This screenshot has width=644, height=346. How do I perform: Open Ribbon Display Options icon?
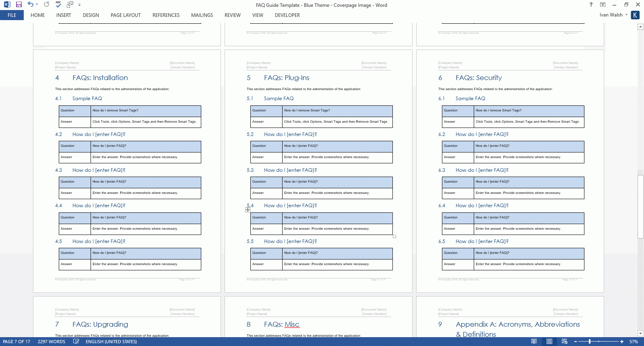pyautogui.click(x=603, y=4)
